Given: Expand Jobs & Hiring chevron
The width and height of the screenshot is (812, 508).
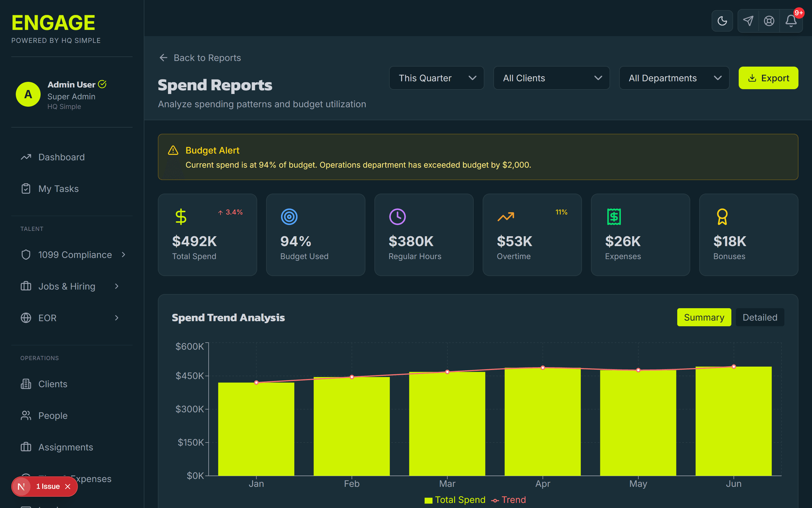Looking at the screenshot, I should coord(117,286).
